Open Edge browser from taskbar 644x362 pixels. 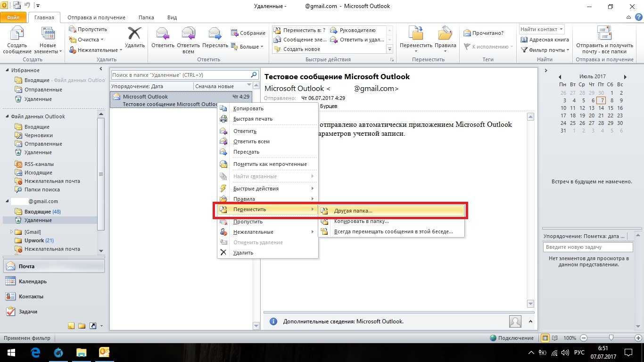coord(35,352)
